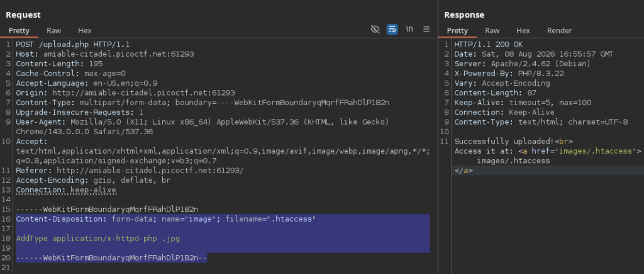The image size is (644, 274).
Task: Click the Response panel title
Action: 464,15
